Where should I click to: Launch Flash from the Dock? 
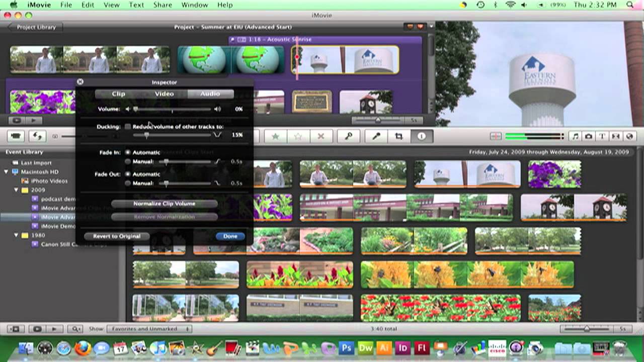coord(422,348)
